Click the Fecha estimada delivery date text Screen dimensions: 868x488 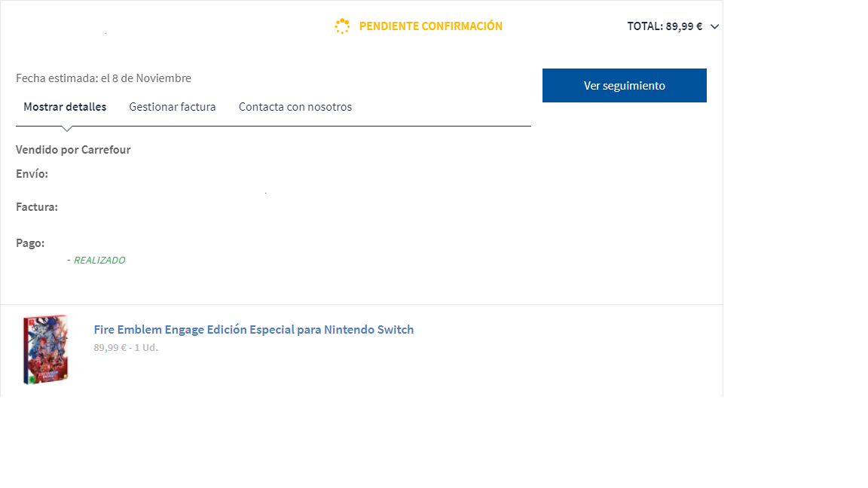tap(103, 78)
